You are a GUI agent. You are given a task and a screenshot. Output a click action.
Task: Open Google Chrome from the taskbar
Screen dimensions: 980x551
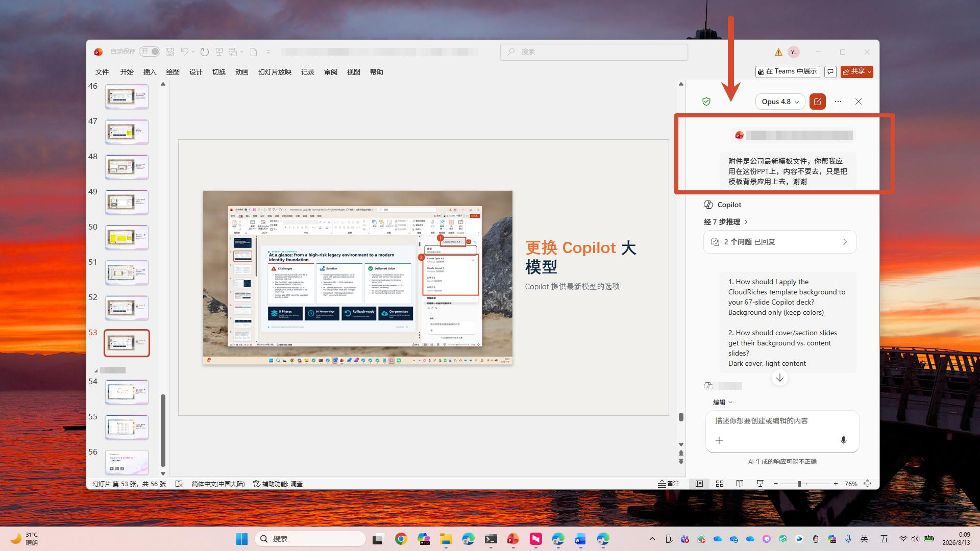coord(401,539)
